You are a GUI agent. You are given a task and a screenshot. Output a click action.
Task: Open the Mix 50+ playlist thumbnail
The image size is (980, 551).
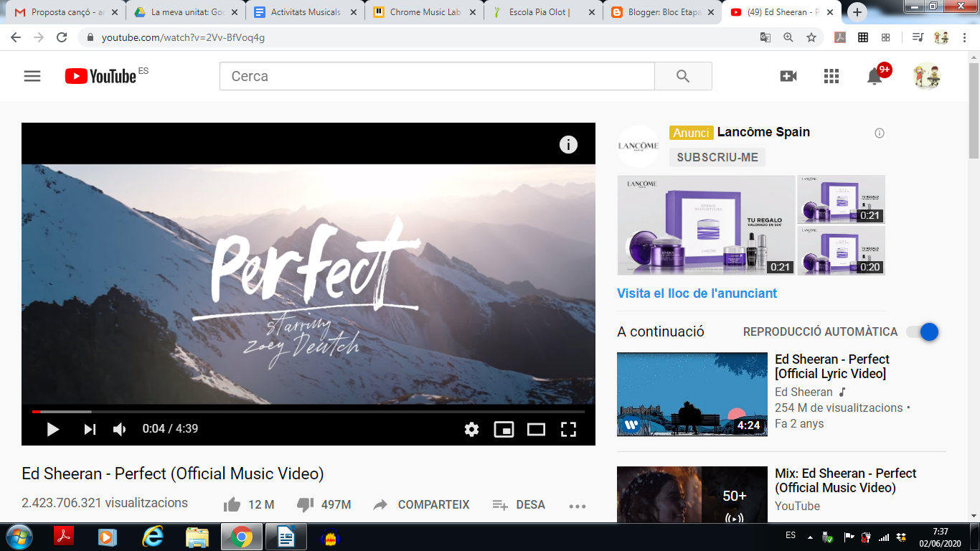click(x=692, y=495)
